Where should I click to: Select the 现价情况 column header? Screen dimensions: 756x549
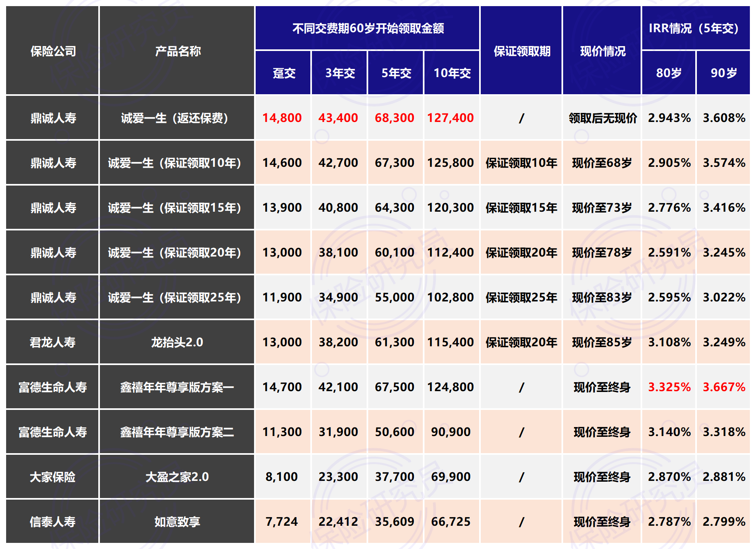pyautogui.click(x=602, y=51)
